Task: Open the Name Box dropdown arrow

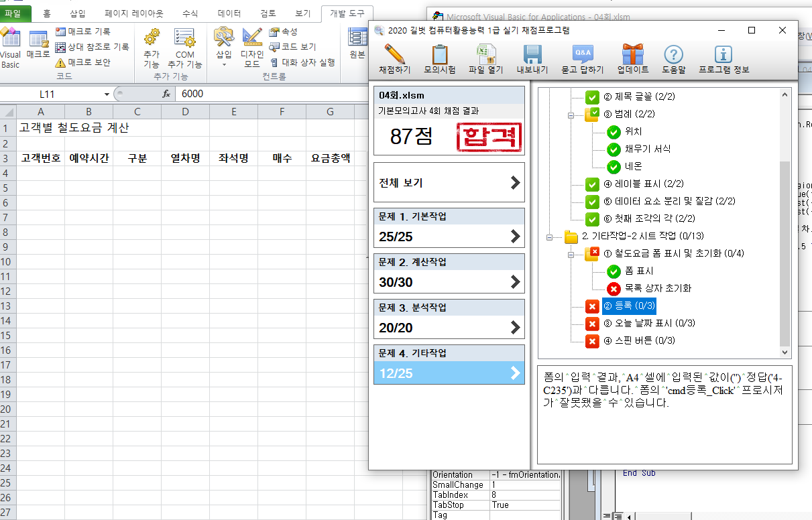Action: pos(107,94)
